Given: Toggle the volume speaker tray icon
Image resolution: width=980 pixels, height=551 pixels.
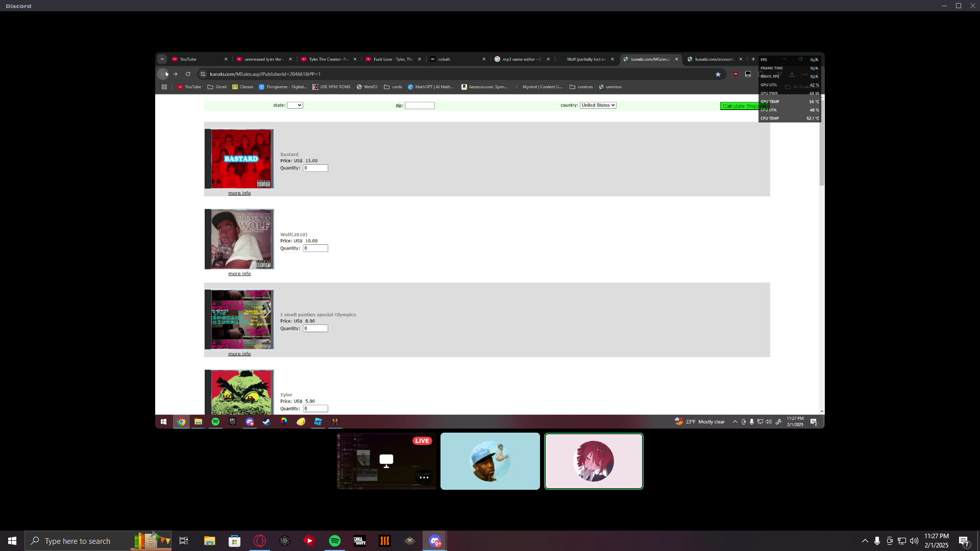Looking at the screenshot, I should (914, 541).
